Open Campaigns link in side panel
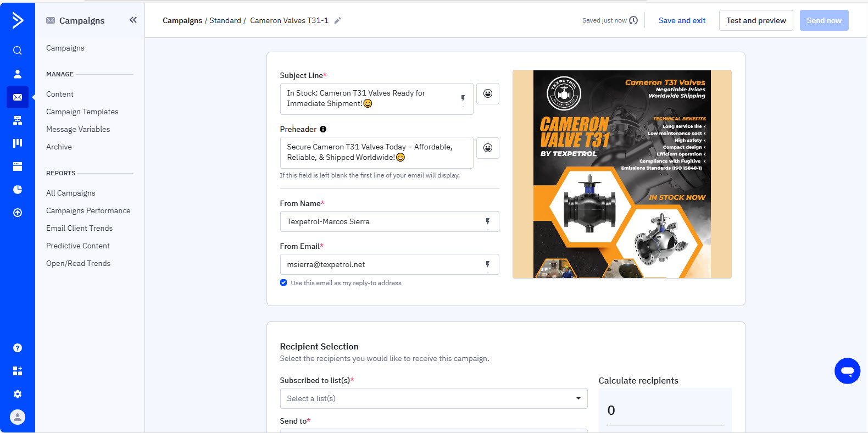Screen dimensions: 868x433 coord(65,48)
